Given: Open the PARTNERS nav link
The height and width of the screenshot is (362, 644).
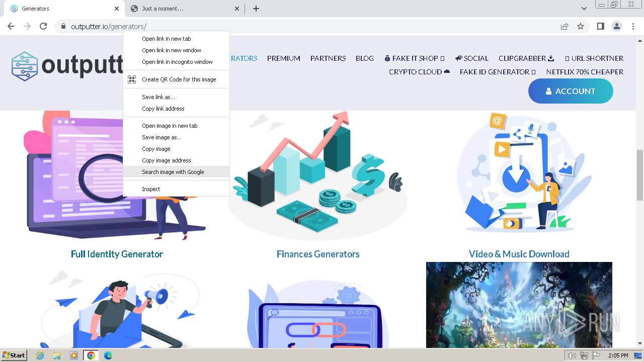Looking at the screenshot, I should click(x=328, y=58).
